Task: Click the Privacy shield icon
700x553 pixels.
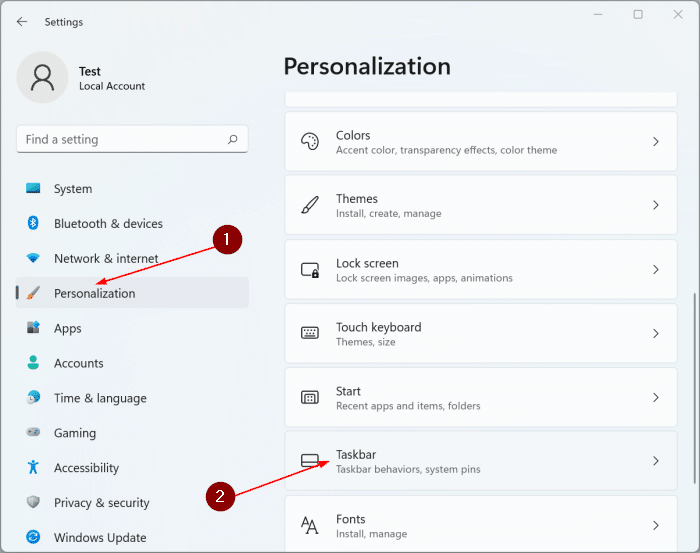Action: (x=33, y=502)
